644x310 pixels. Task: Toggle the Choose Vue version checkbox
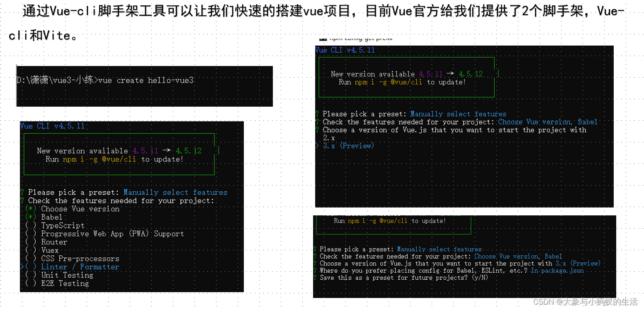(x=31, y=209)
